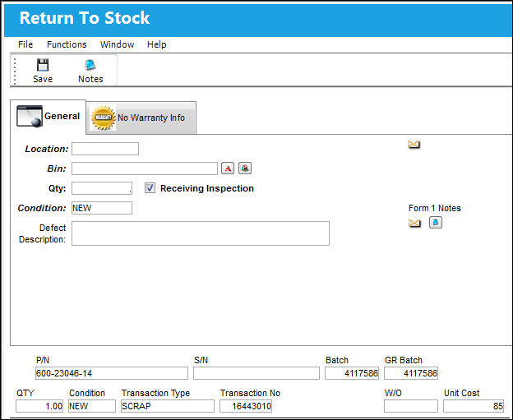Image resolution: width=513 pixels, height=420 pixels.
Task: Click the Form 1 Notes label
Action: tap(434, 208)
